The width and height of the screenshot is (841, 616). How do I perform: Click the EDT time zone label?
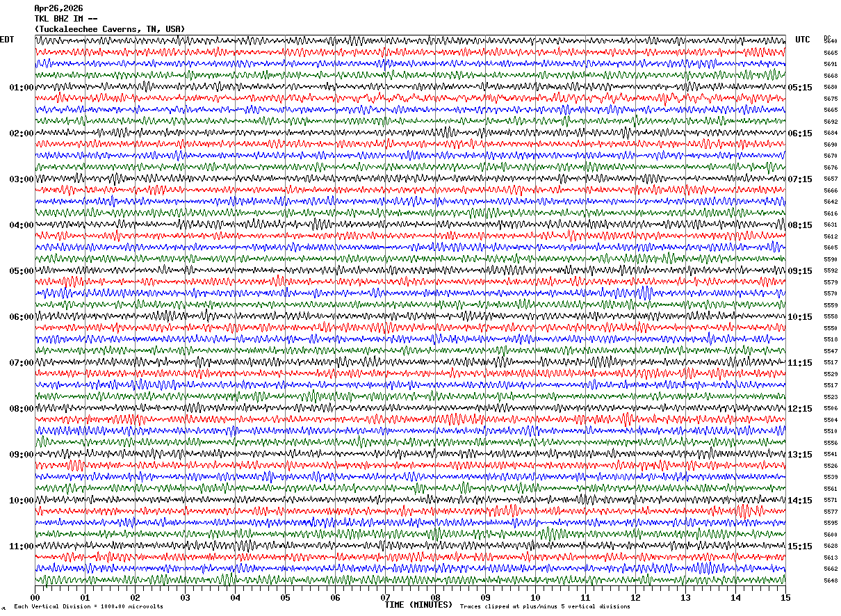click(7, 40)
